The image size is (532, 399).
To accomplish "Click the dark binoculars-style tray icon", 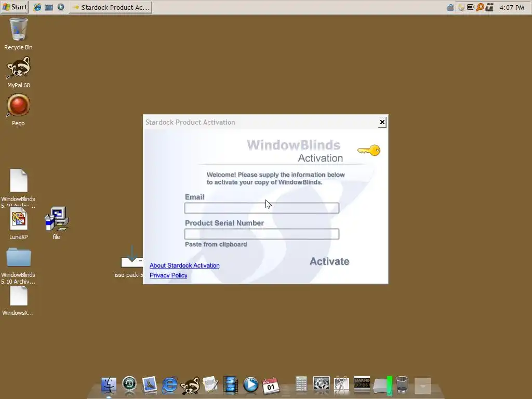I will coord(489,7).
